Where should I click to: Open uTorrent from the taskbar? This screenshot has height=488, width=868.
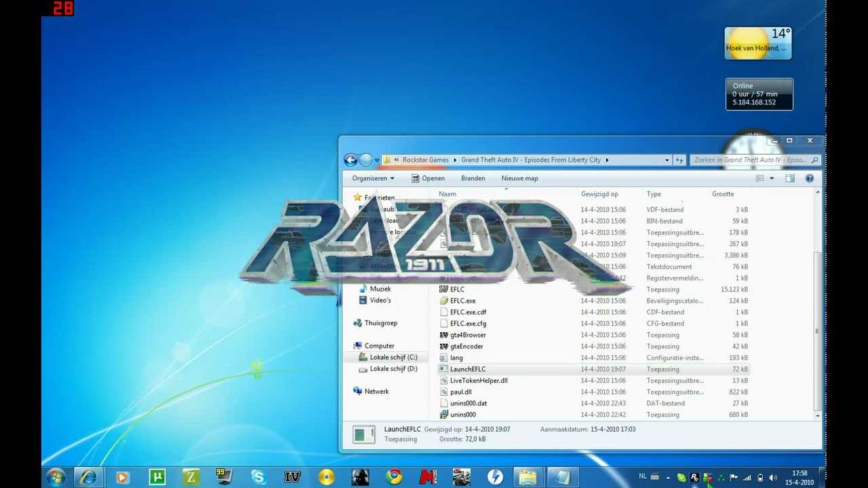click(x=157, y=477)
